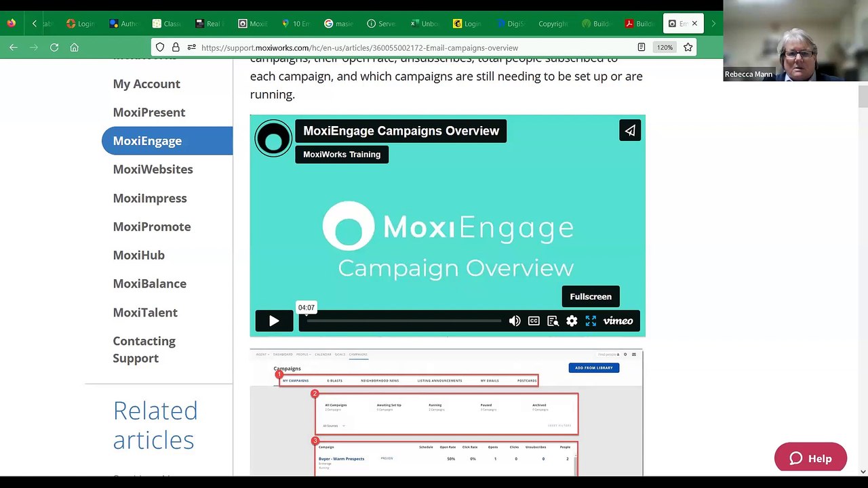Click the Campaigns page screenshot image
This screenshot has width=868, height=488.
pos(446,412)
